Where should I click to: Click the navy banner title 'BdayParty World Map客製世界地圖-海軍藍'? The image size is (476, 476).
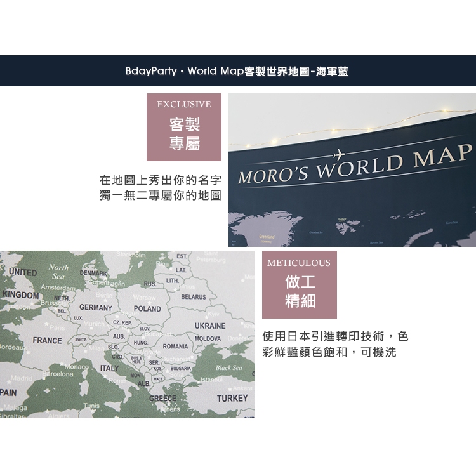pos(237,71)
